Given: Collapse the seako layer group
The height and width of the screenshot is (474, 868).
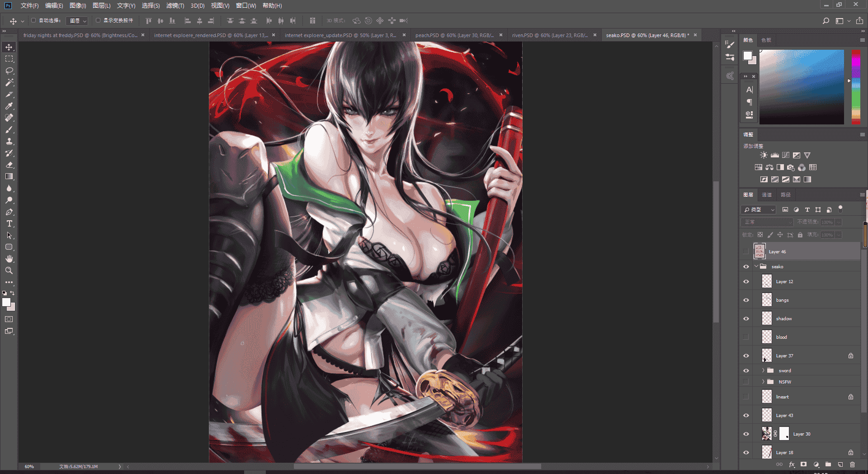Looking at the screenshot, I should (756, 266).
